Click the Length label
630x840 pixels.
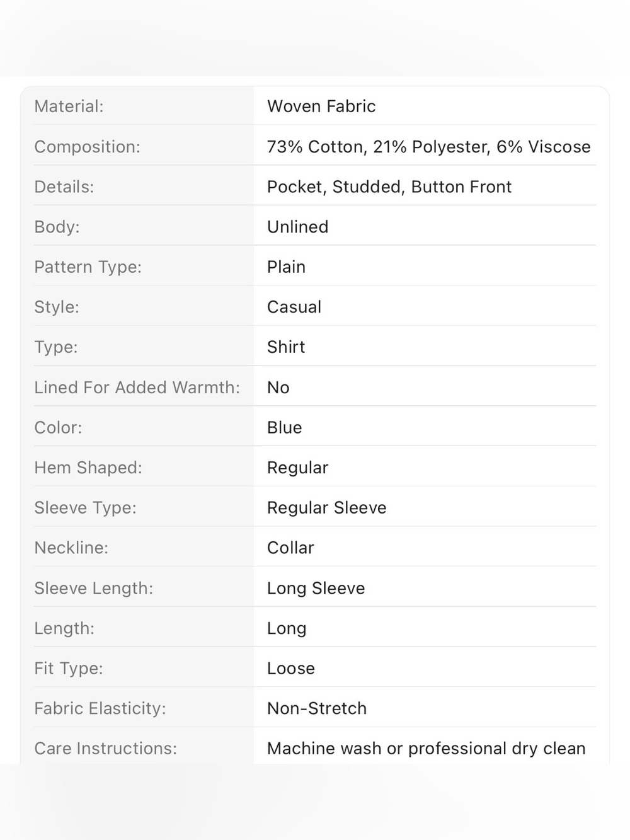(x=64, y=629)
